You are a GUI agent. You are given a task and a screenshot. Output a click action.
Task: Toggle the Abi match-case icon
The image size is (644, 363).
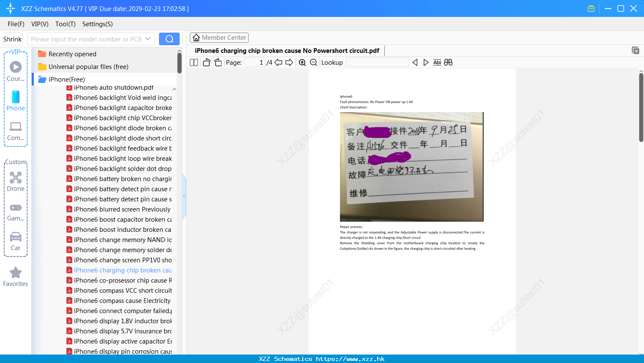(x=437, y=63)
